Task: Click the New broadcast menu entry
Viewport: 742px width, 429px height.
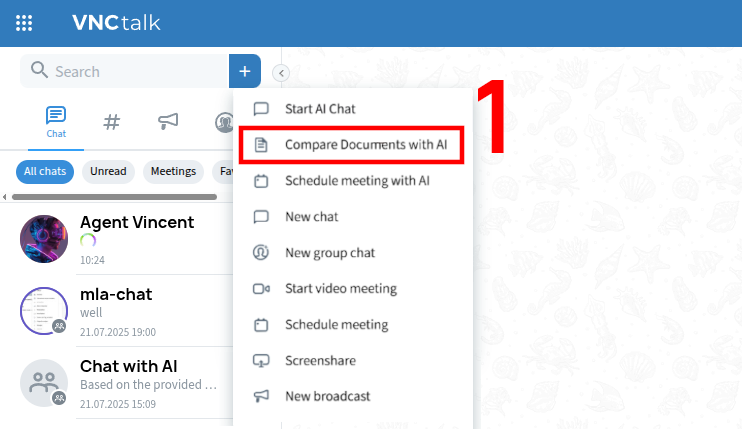Action: [x=327, y=397]
